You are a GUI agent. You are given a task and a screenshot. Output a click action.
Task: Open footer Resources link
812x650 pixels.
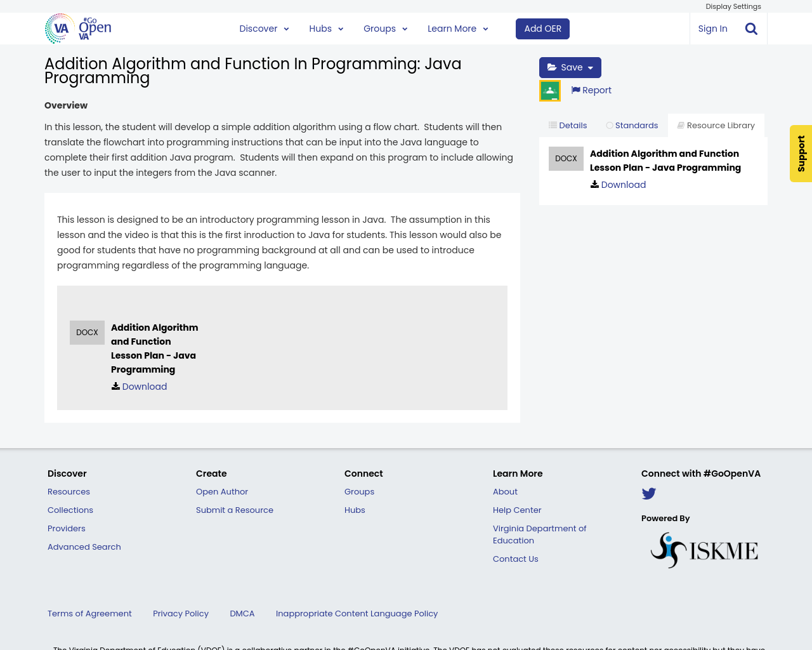69,492
